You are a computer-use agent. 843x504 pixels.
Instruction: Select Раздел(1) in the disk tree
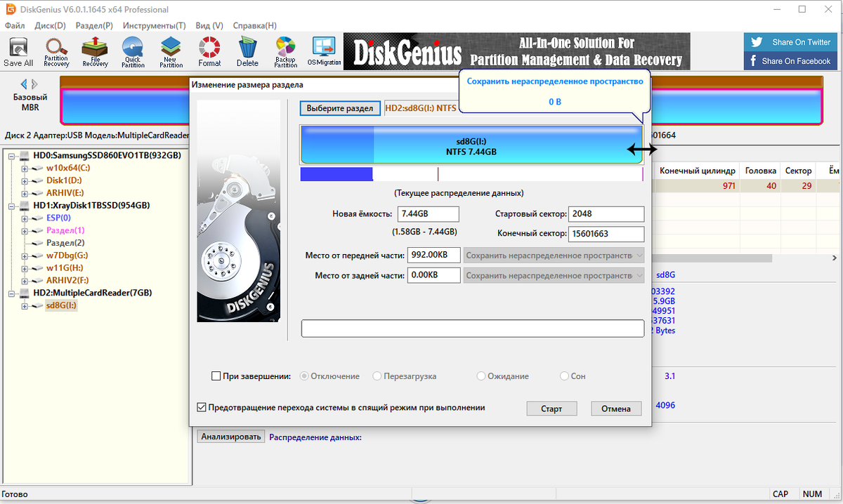point(65,230)
